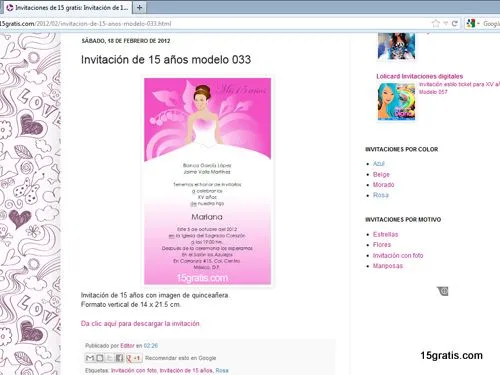
Task: Focus the Google search box
Action: [x=491, y=24]
